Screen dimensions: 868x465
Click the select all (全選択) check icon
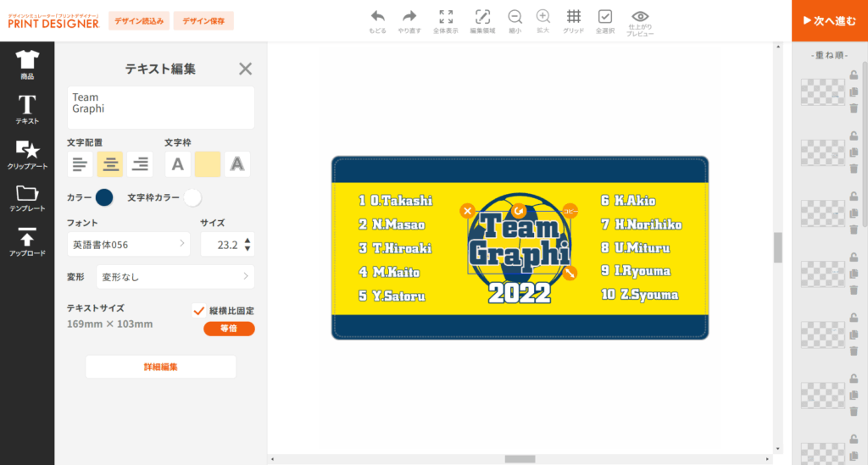604,16
